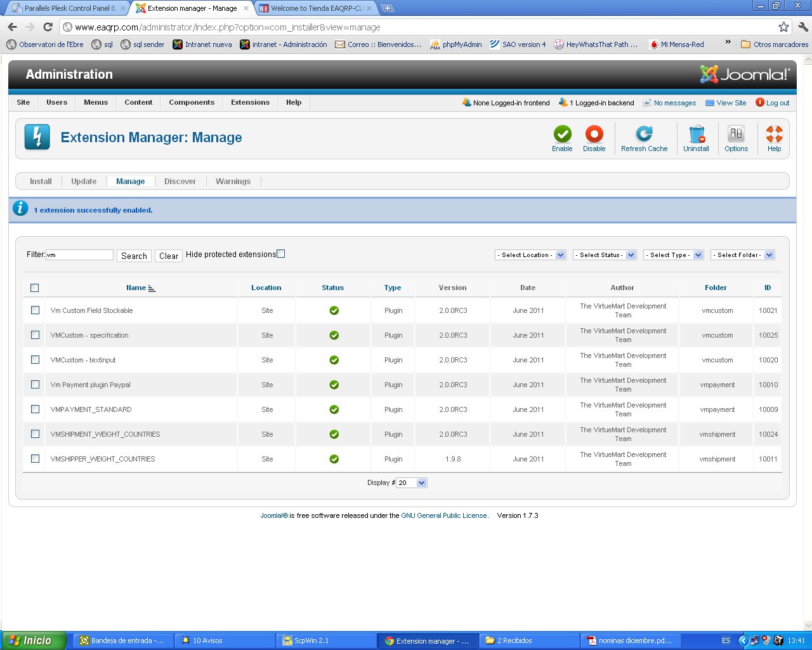
Task: Check the VMPAYMENT_STANDARD row checkbox
Action: click(x=35, y=409)
